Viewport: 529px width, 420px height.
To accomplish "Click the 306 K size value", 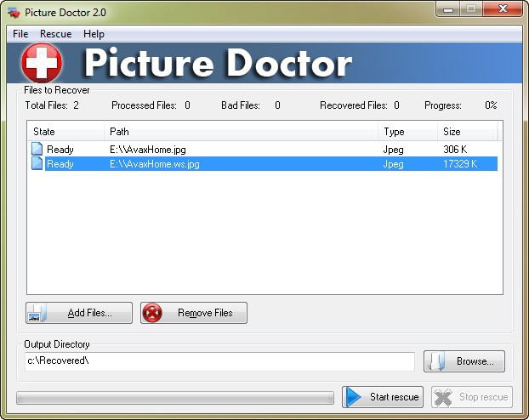I will coord(455,149).
